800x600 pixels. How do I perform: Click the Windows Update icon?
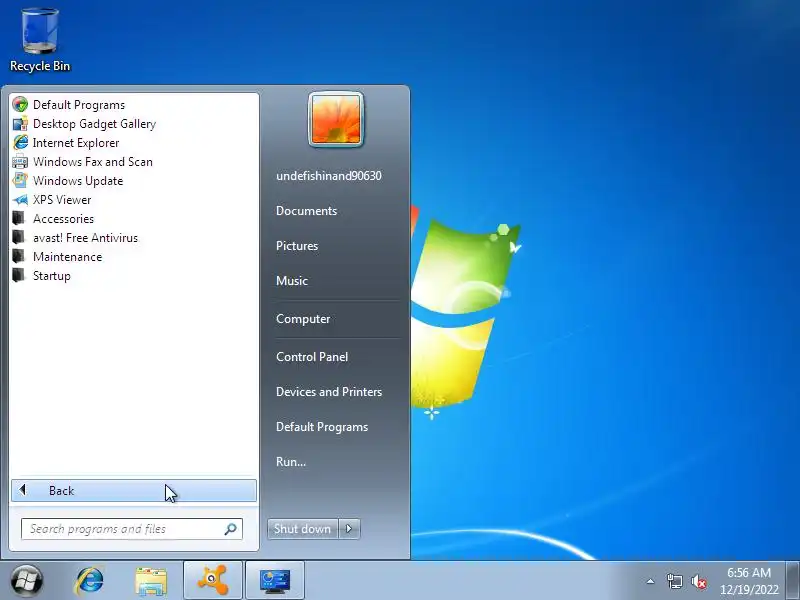pos(20,181)
